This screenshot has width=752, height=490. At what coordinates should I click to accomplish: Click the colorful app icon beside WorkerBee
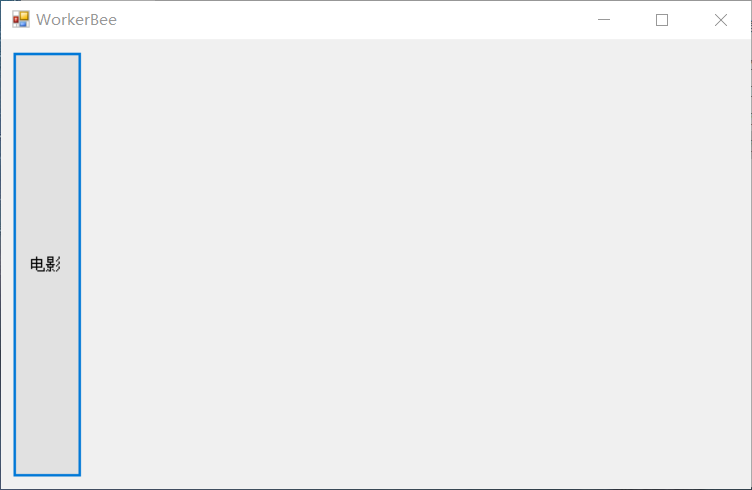point(21,20)
